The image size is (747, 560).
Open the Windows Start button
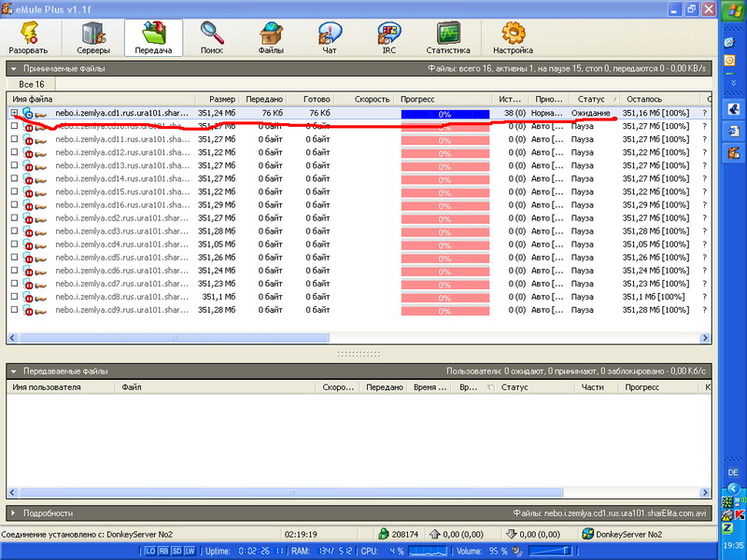733,10
